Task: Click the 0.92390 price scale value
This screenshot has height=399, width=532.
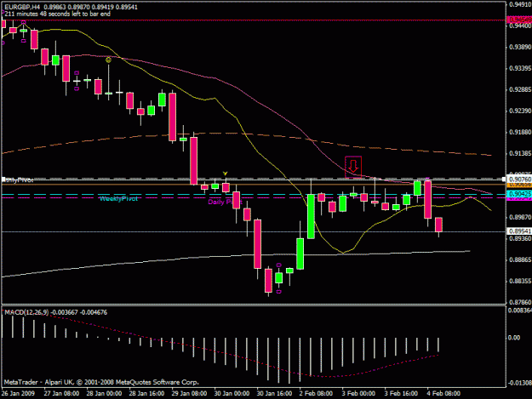Action: (x=520, y=111)
